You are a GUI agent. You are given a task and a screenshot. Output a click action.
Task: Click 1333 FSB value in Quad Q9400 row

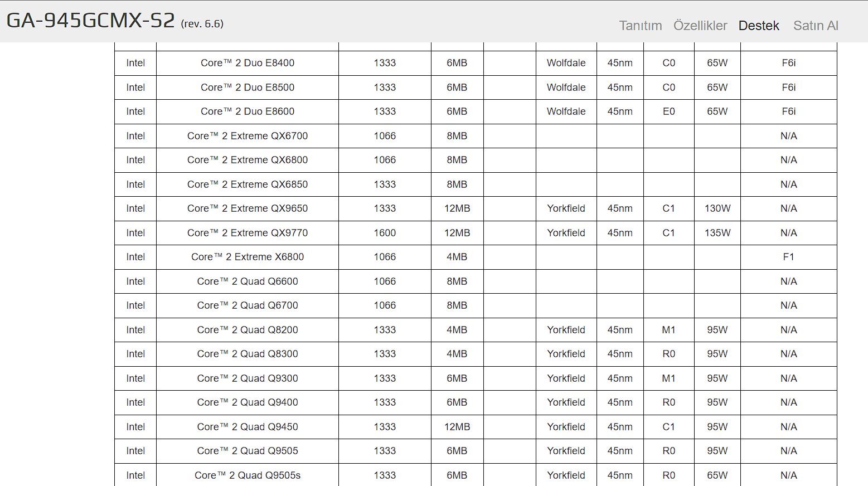385,402
